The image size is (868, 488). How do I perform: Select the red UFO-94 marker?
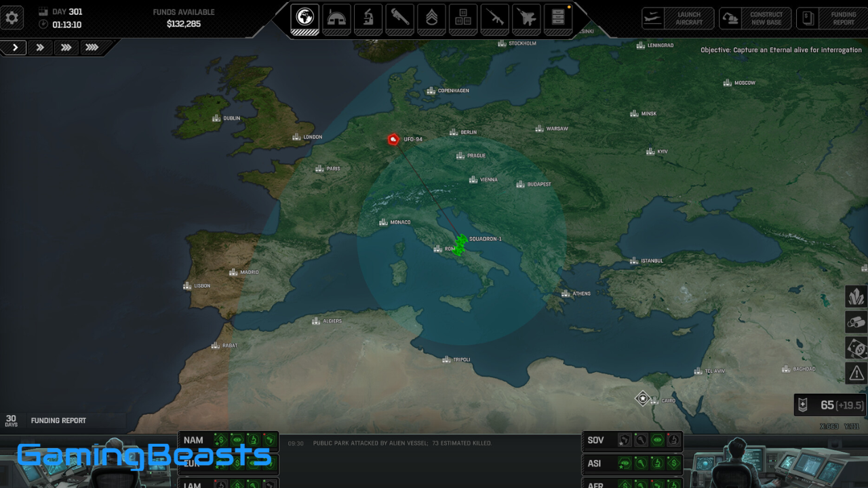click(x=393, y=139)
